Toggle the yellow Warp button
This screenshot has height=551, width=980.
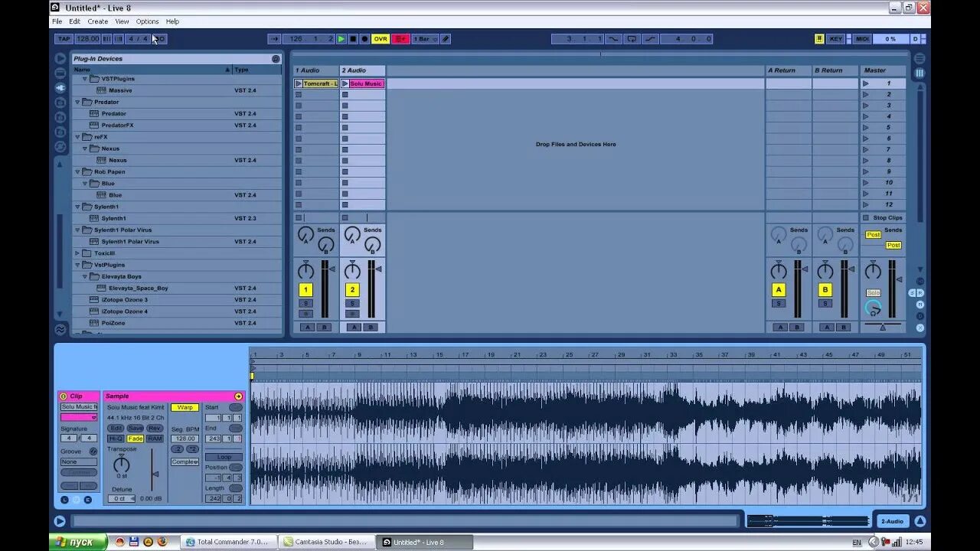click(185, 408)
